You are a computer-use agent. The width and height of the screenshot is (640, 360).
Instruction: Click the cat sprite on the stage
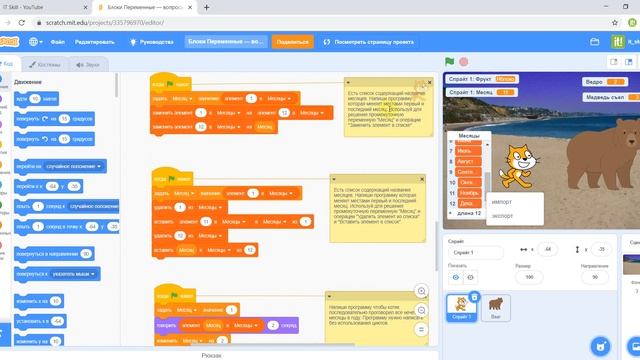[518, 167]
